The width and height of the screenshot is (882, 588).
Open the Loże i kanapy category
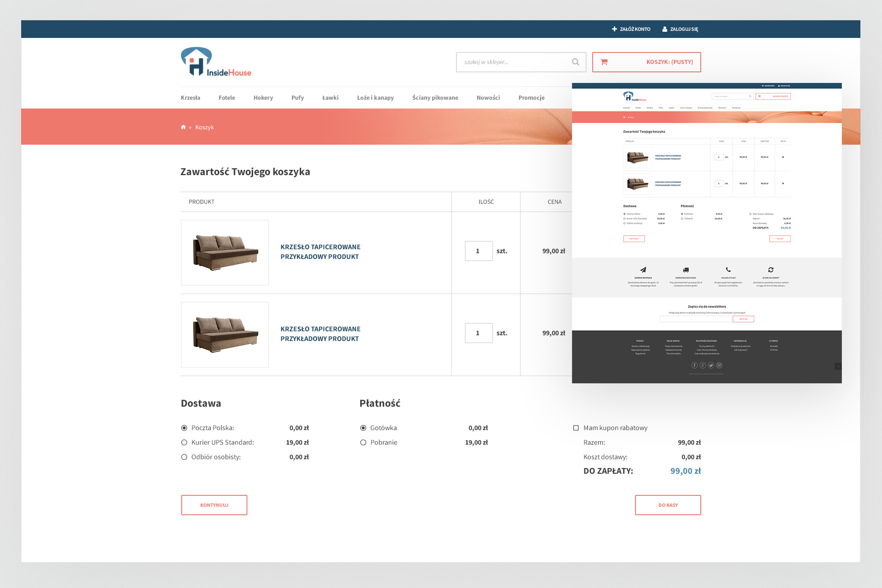(375, 98)
